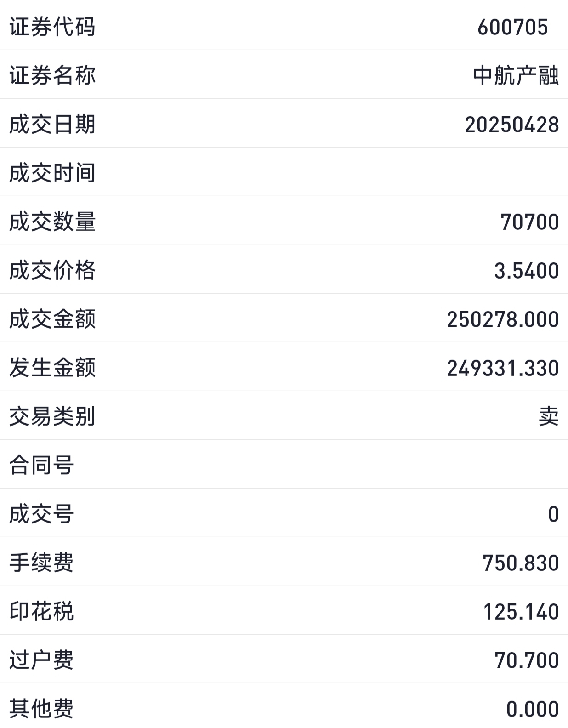
Task: Click the 成交数量 value 70700
Action: pos(529,222)
